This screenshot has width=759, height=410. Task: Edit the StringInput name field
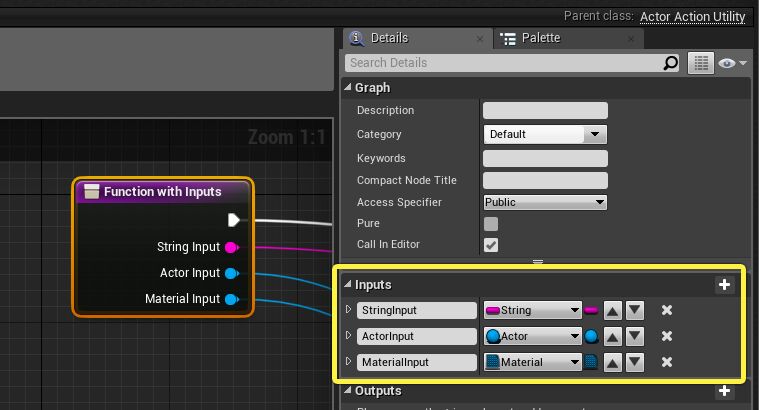(x=416, y=310)
